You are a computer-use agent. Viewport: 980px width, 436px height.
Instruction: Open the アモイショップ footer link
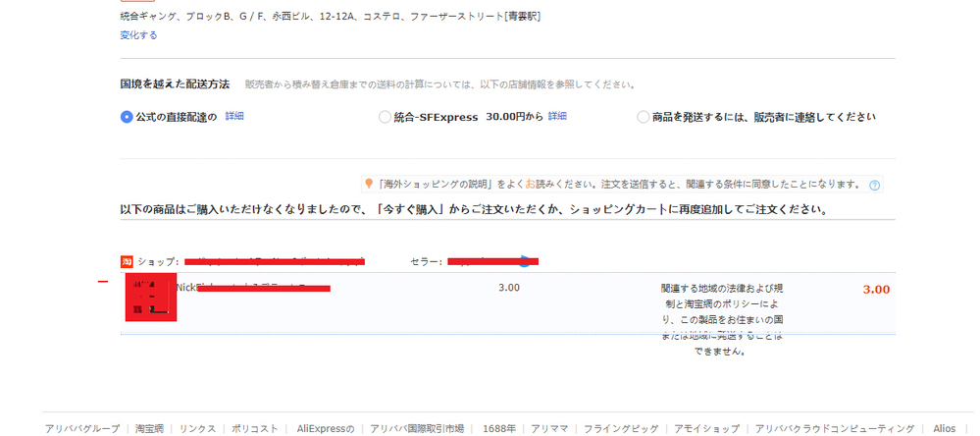point(706,428)
